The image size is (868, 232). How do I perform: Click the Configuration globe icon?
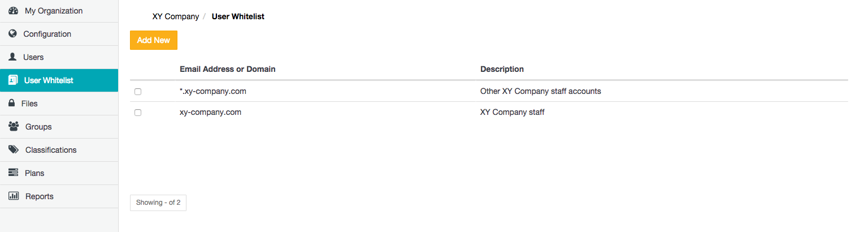(13, 34)
